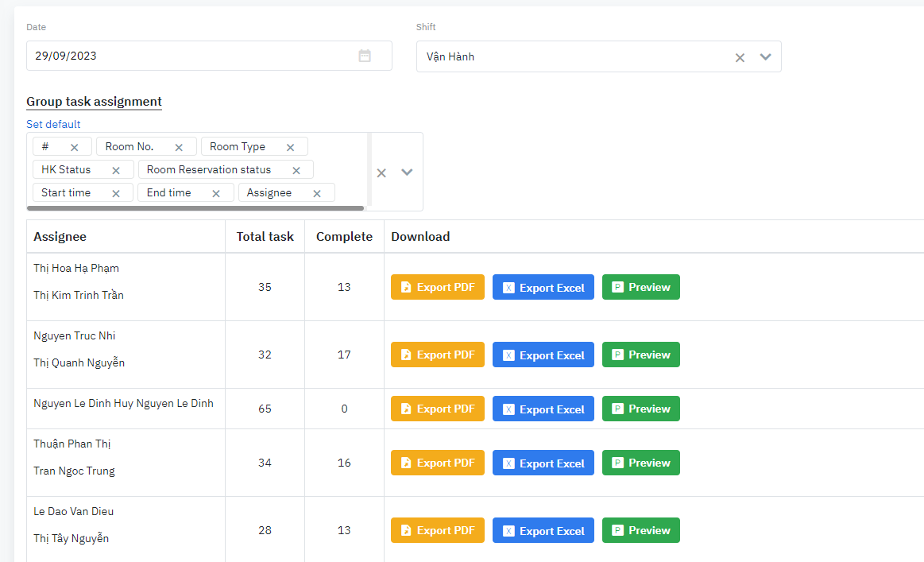Expand the column selector dropdown
Image resolution: width=924 pixels, height=562 pixels.
[x=407, y=172]
